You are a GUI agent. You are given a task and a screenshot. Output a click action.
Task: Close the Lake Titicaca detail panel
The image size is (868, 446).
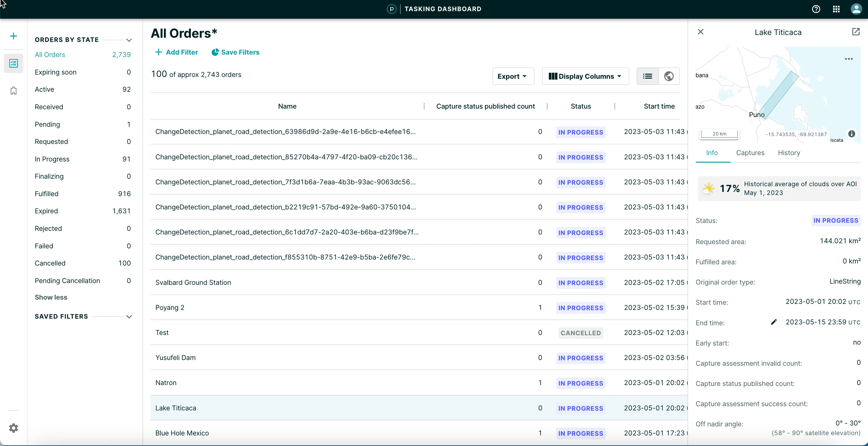701,32
